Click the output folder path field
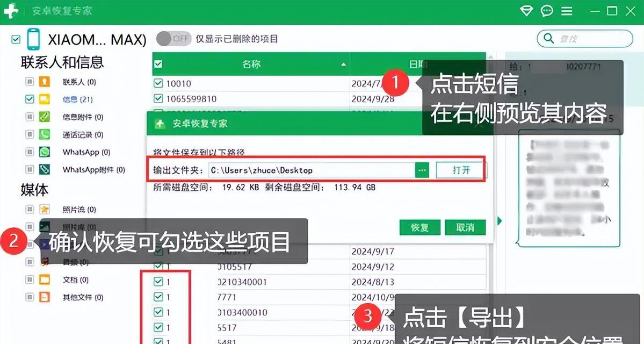This screenshot has height=344, width=644. coord(312,170)
